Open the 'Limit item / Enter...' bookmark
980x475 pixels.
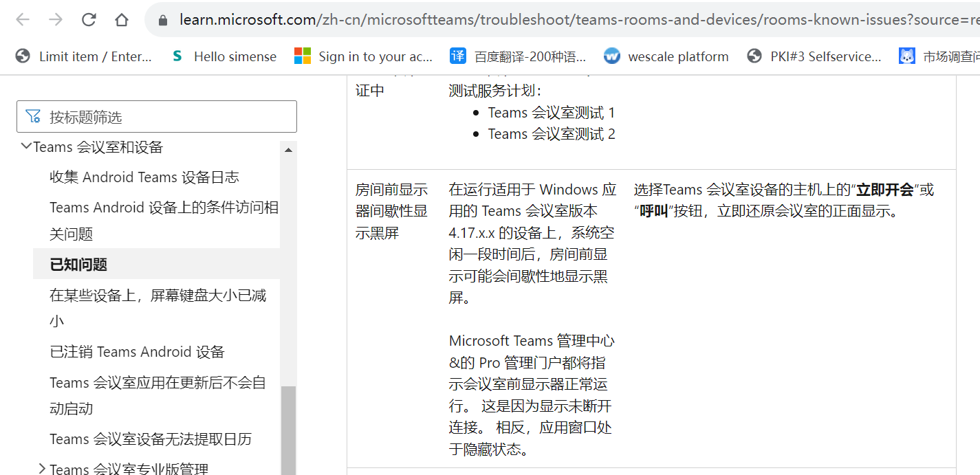(84, 56)
